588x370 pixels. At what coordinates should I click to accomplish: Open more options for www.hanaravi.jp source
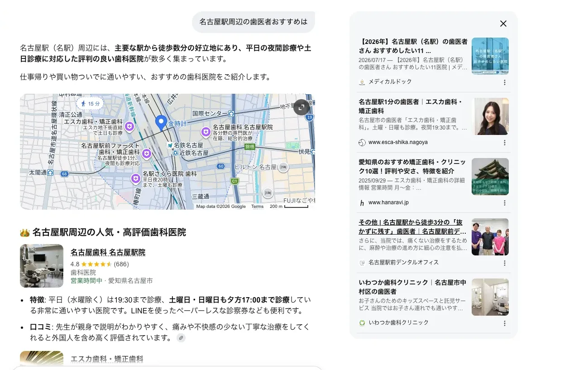click(x=505, y=203)
